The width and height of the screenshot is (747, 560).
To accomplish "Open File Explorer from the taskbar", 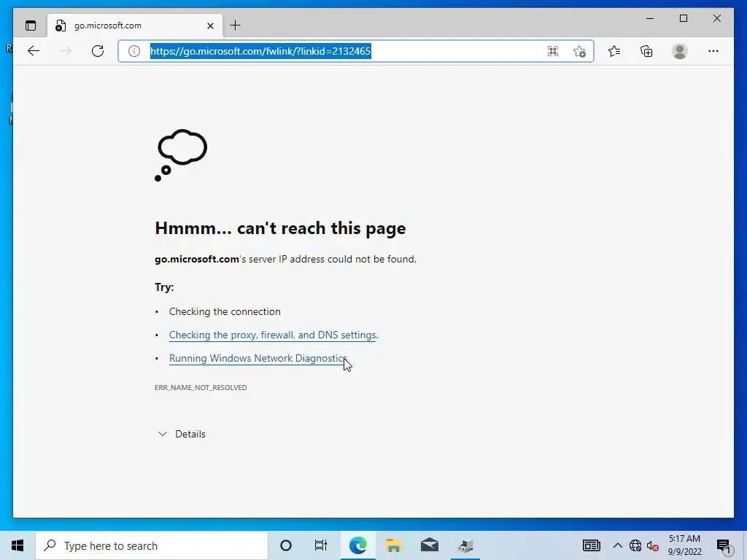I will (x=393, y=545).
